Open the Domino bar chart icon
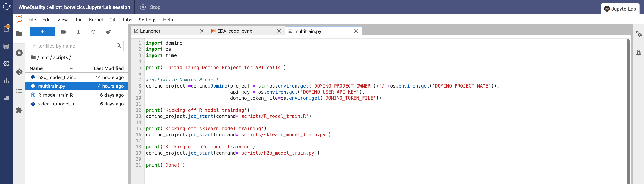This screenshot has width=644, height=184. point(6,81)
